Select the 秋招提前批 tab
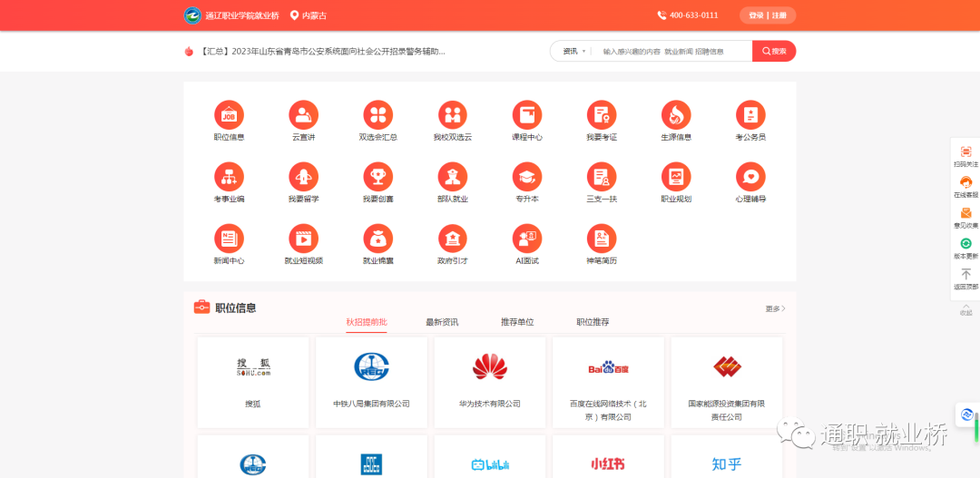The image size is (980, 478). pyautogui.click(x=367, y=322)
